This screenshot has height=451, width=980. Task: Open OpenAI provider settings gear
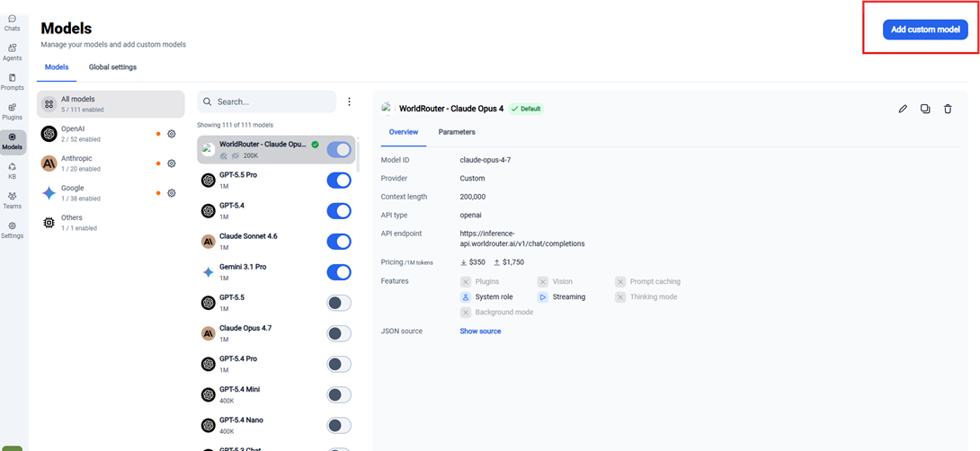pyautogui.click(x=171, y=134)
